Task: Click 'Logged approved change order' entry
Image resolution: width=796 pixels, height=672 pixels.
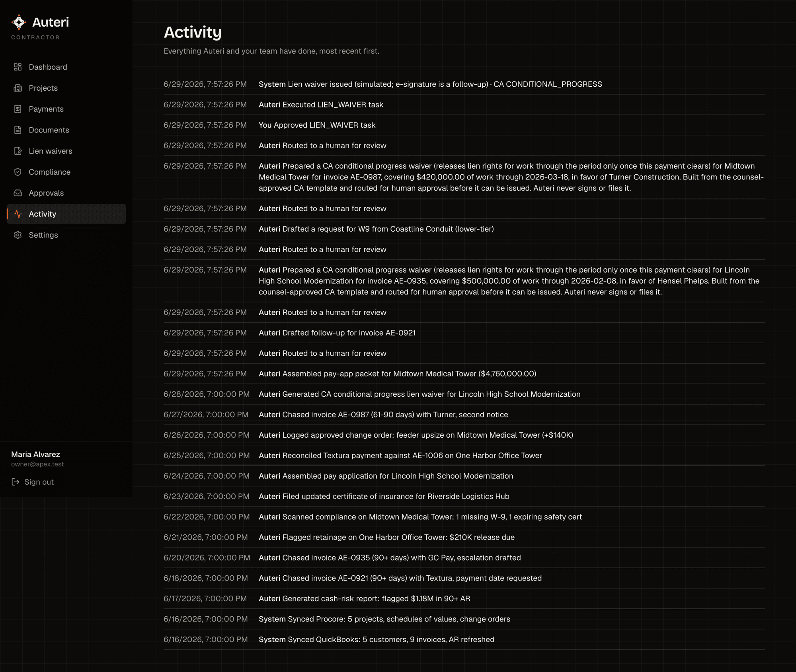Action: tap(464, 435)
